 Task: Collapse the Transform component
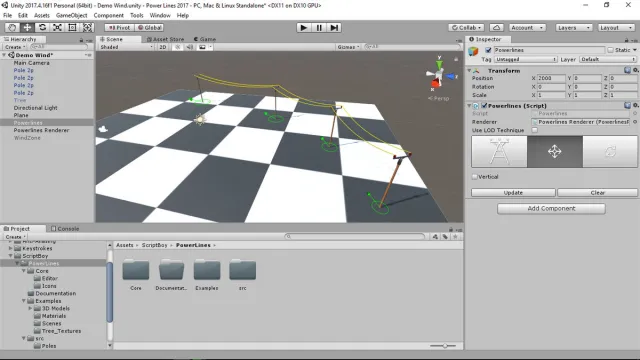tap(469, 70)
